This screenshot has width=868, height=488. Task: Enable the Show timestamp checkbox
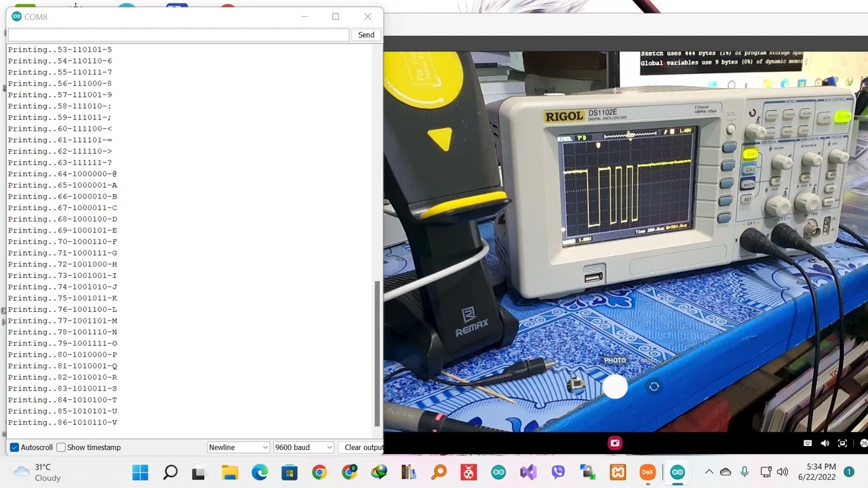tap(61, 447)
